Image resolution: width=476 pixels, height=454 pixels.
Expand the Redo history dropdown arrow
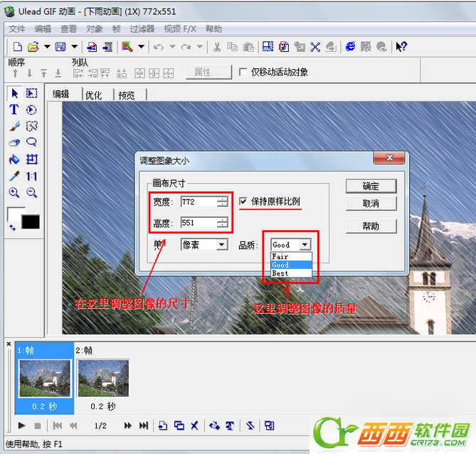[x=200, y=47]
